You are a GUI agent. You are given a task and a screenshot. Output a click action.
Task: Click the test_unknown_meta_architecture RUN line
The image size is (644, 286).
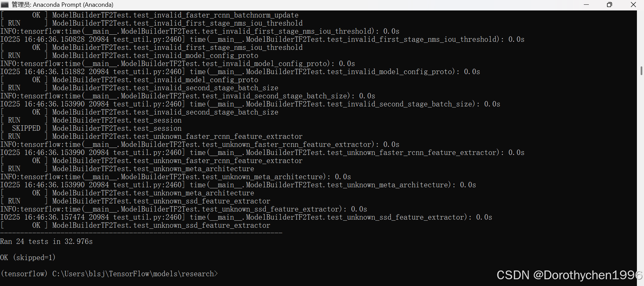pos(127,168)
